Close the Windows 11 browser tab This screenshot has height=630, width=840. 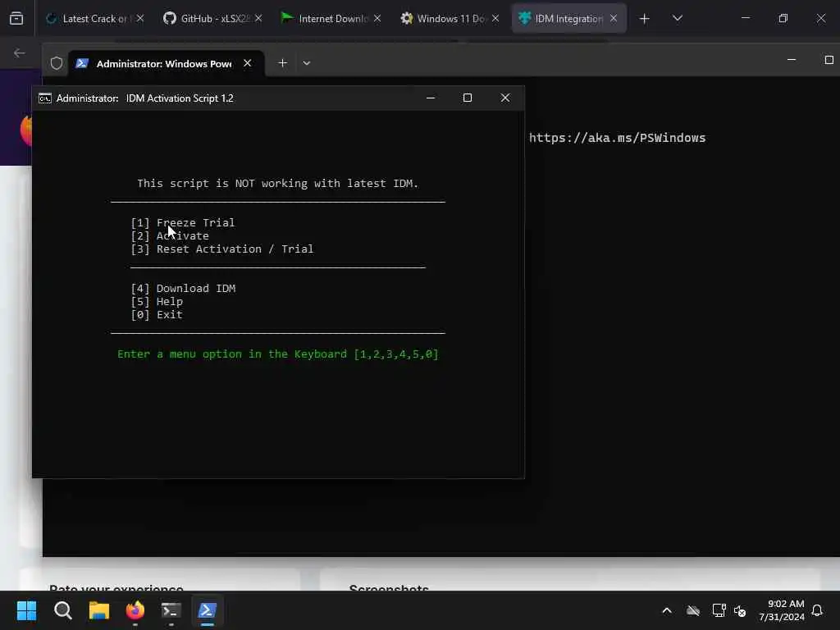click(x=495, y=19)
